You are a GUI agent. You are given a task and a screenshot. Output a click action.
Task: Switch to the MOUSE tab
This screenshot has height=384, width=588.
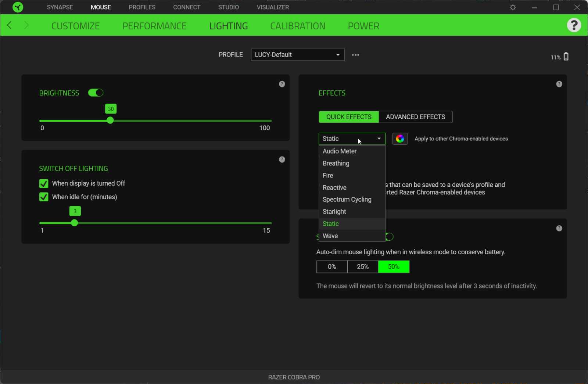click(x=101, y=7)
